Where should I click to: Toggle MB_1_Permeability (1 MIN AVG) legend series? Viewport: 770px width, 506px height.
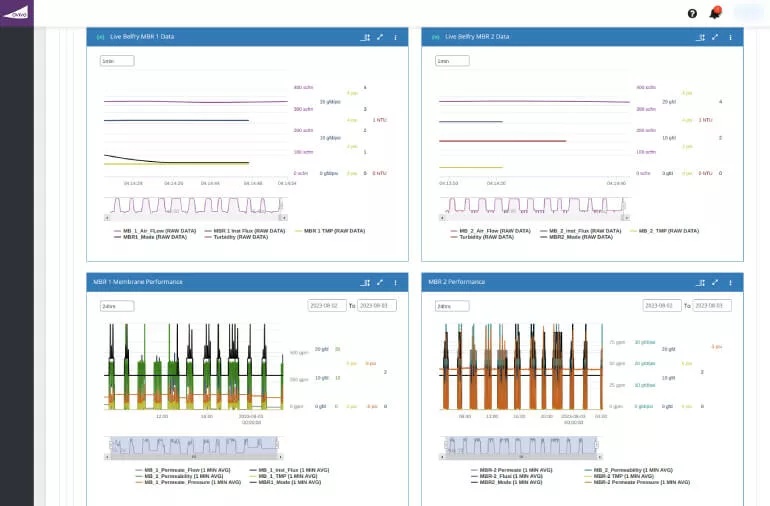[x=180, y=476]
